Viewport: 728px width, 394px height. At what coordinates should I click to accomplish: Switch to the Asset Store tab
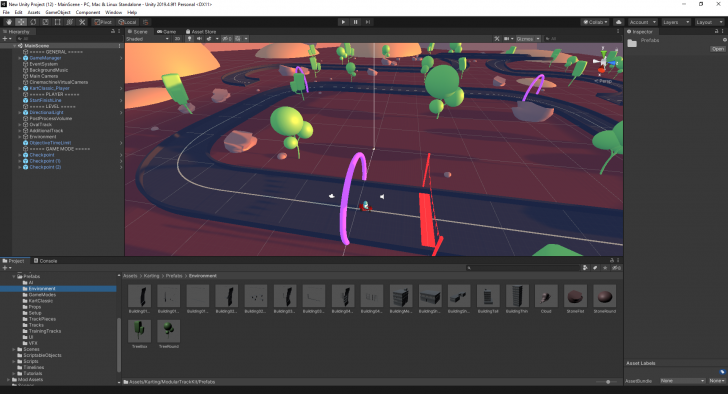pyautogui.click(x=201, y=32)
